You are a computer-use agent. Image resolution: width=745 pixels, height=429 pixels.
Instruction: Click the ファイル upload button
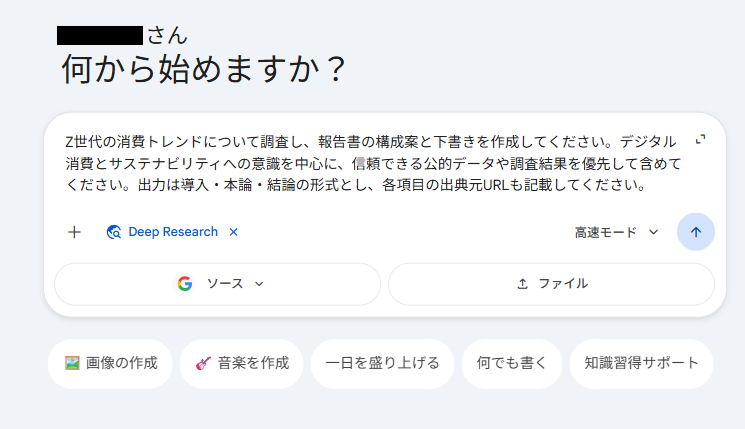click(x=551, y=284)
